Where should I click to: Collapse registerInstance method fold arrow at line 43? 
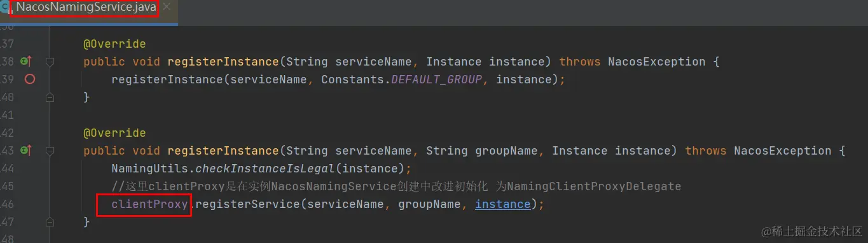click(x=50, y=151)
